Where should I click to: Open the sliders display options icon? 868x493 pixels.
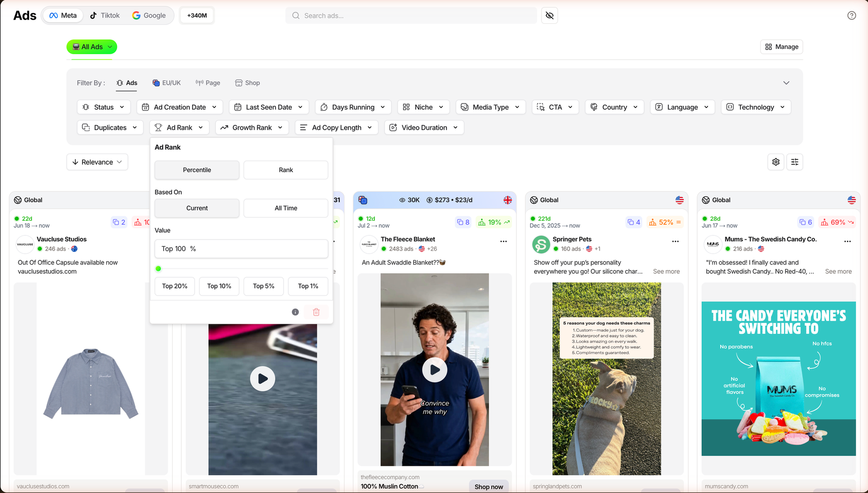pyautogui.click(x=795, y=162)
